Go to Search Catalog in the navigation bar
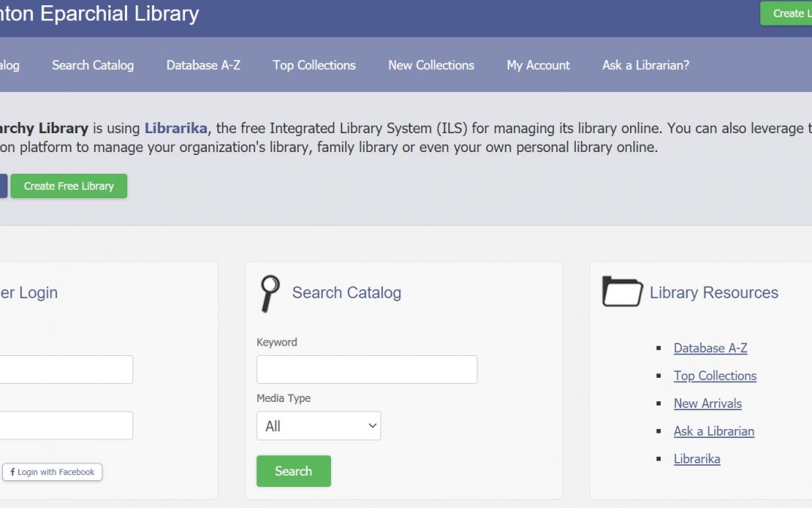This screenshot has width=812, height=508. 92,65
